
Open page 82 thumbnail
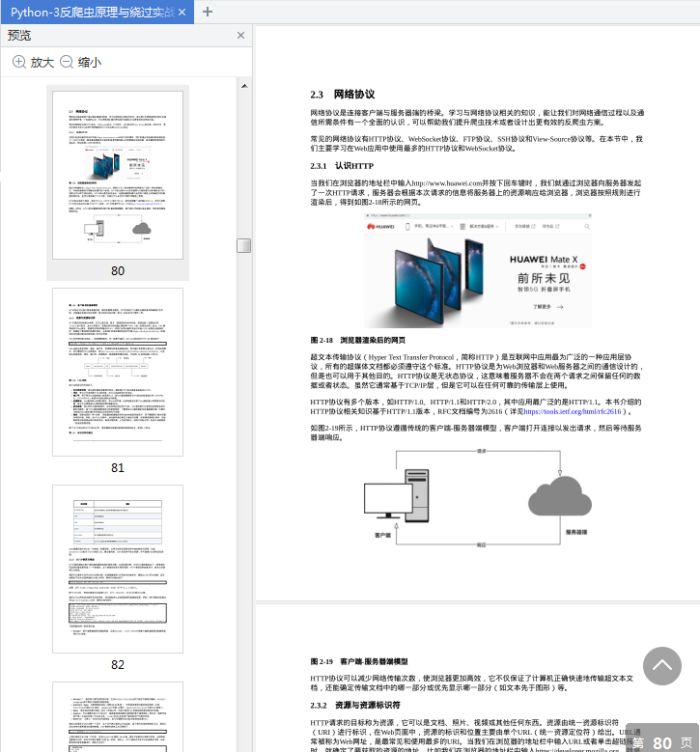[x=118, y=569]
